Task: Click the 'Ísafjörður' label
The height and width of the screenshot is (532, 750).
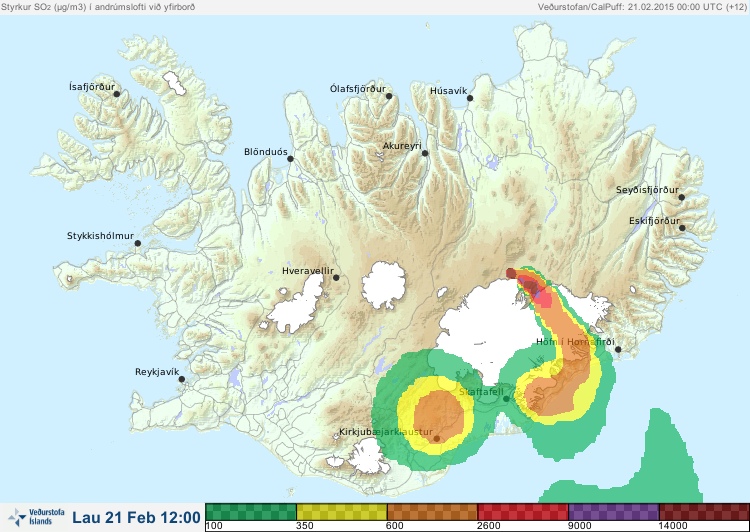Action: [92, 87]
